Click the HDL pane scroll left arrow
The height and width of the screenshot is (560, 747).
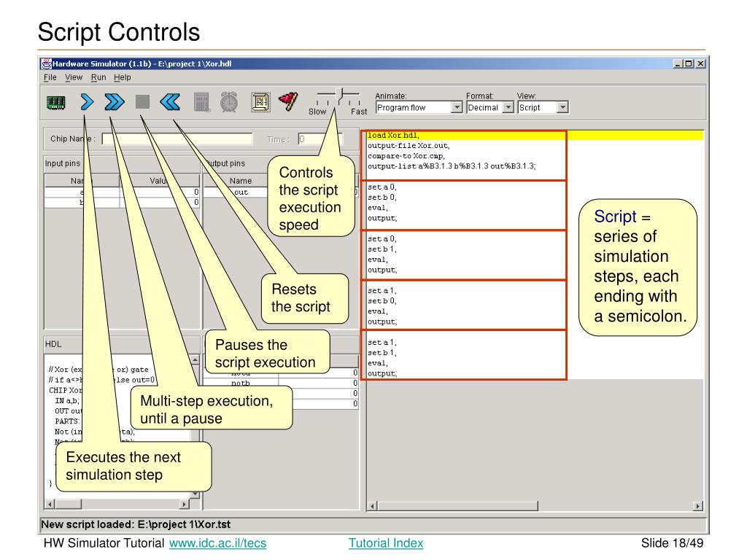pyautogui.click(x=50, y=504)
